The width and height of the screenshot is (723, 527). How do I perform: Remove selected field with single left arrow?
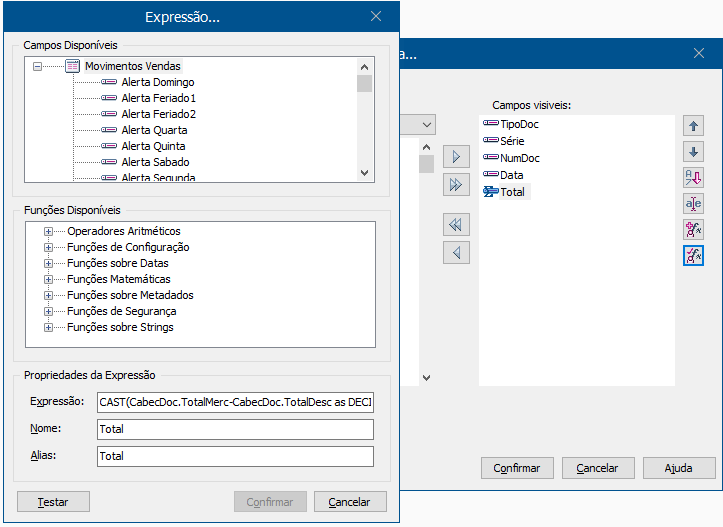(456, 252)
